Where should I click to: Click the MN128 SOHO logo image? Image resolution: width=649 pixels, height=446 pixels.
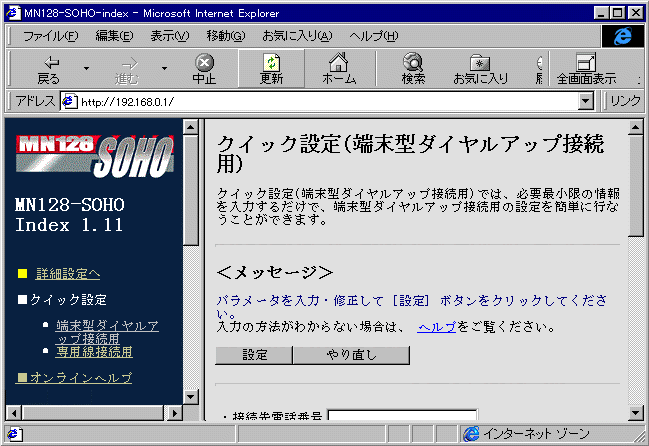(x=95, y=156)
